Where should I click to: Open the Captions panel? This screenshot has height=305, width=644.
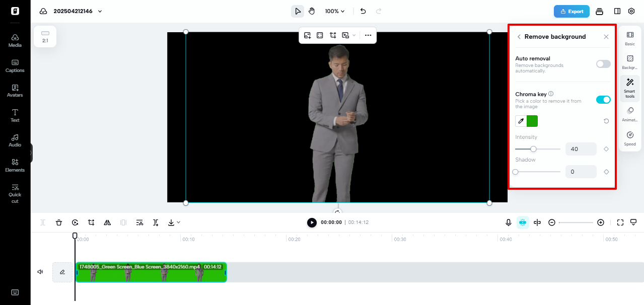pyautogui.click(x=15, y=65)
